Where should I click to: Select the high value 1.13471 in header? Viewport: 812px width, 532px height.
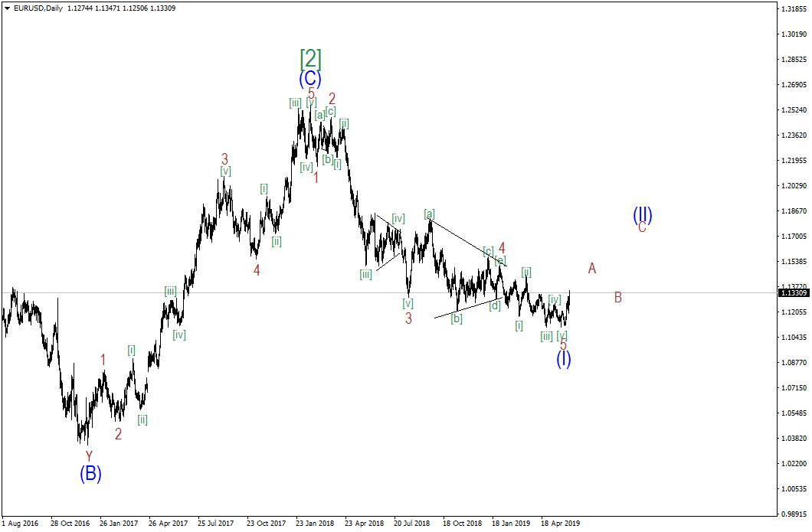coord(107,8)
